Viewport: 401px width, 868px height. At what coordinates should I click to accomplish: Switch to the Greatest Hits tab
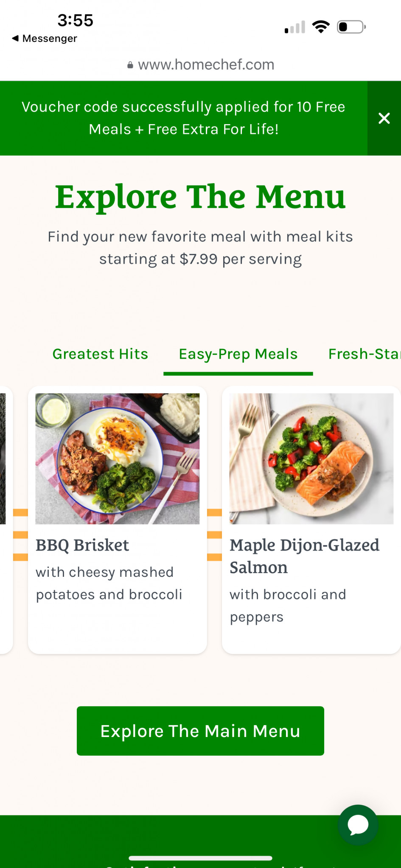pos(100,354)
